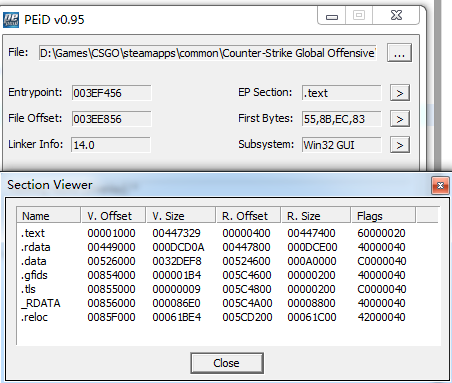Sort by Name column header

[x=48, y=216]
